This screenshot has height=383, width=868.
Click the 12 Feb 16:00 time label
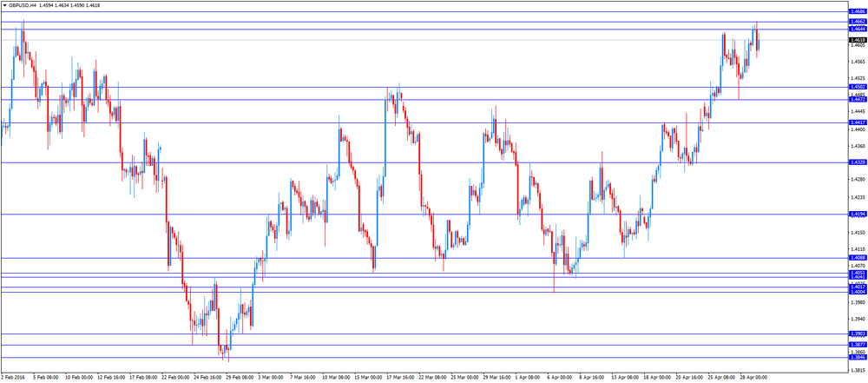(x=110, y=378)
